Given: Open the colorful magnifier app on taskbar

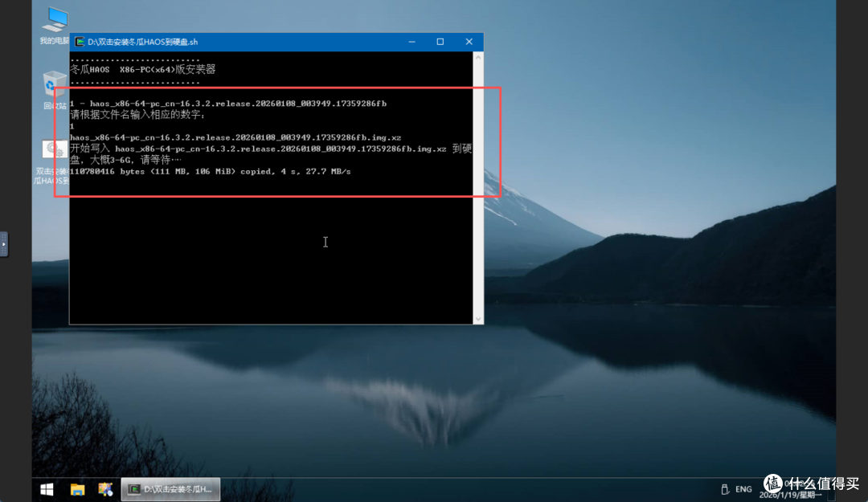Looking at the screenshot, I should [105, 489].
